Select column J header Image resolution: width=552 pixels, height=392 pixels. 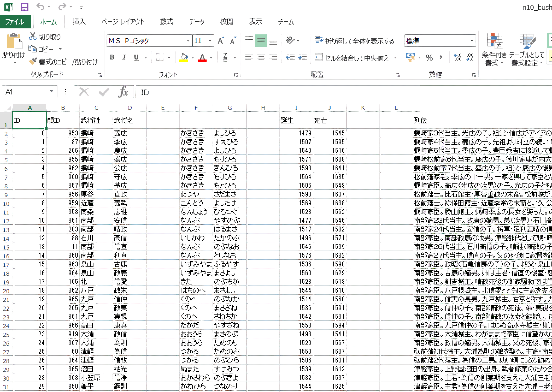click(330, 108)
